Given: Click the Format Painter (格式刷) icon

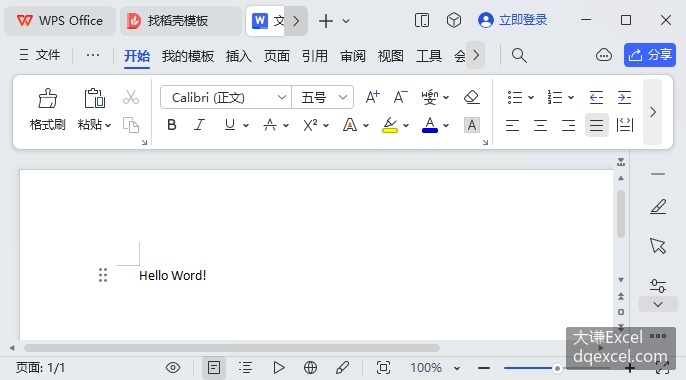Looking at the screenshot, I should pos(47,98).
